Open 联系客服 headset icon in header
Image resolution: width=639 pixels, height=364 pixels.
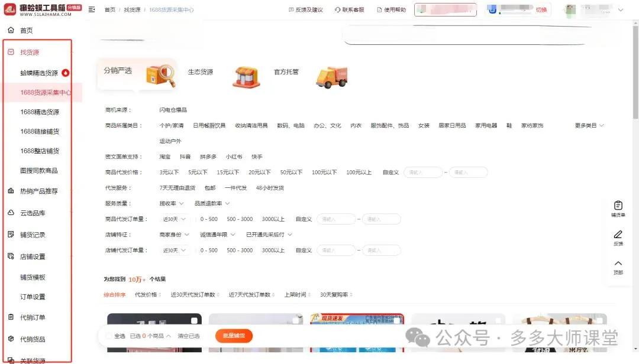tap(337, 10)
